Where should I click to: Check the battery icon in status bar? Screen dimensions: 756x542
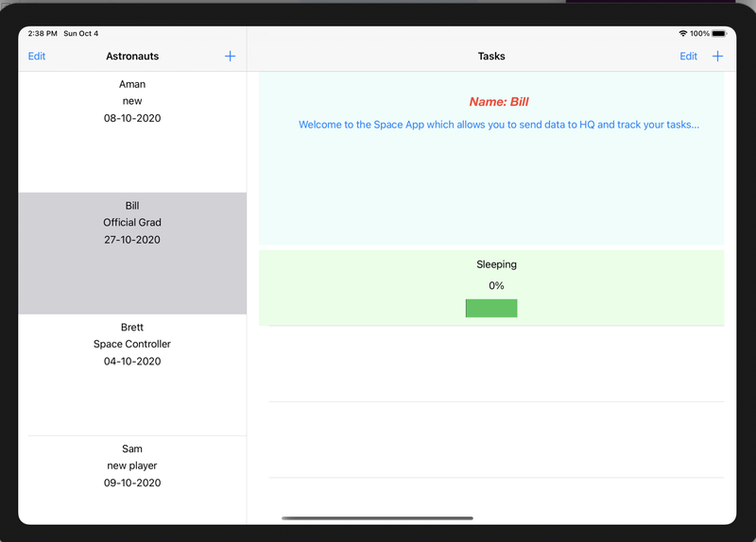(719, 33)
